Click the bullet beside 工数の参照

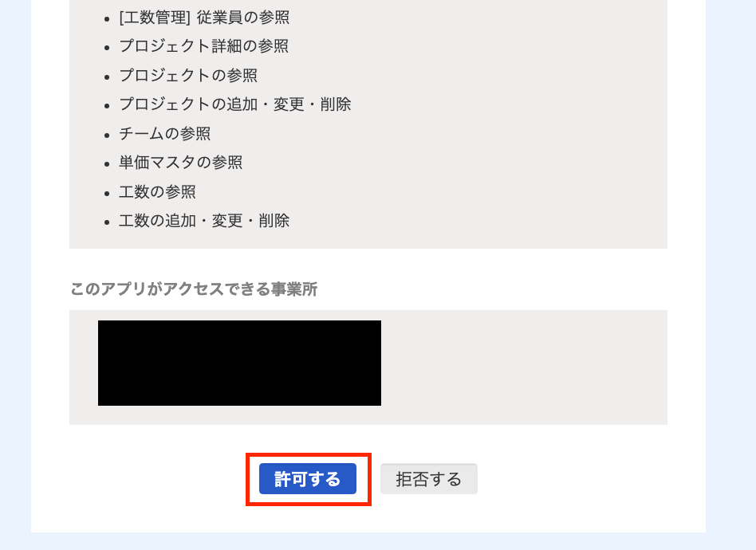click(x=107, y=194)
